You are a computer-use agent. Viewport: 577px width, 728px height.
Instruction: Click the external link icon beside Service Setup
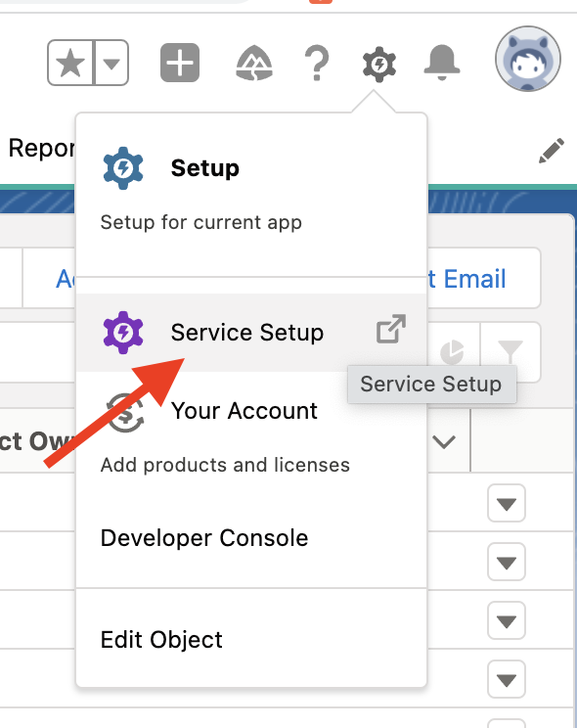point(391,329)
